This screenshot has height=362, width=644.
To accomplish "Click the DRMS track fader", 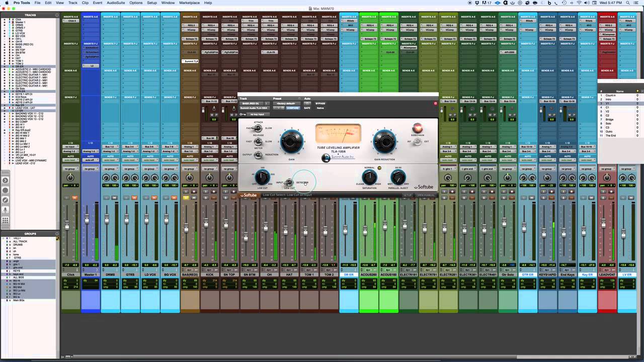I will point(107,220).
